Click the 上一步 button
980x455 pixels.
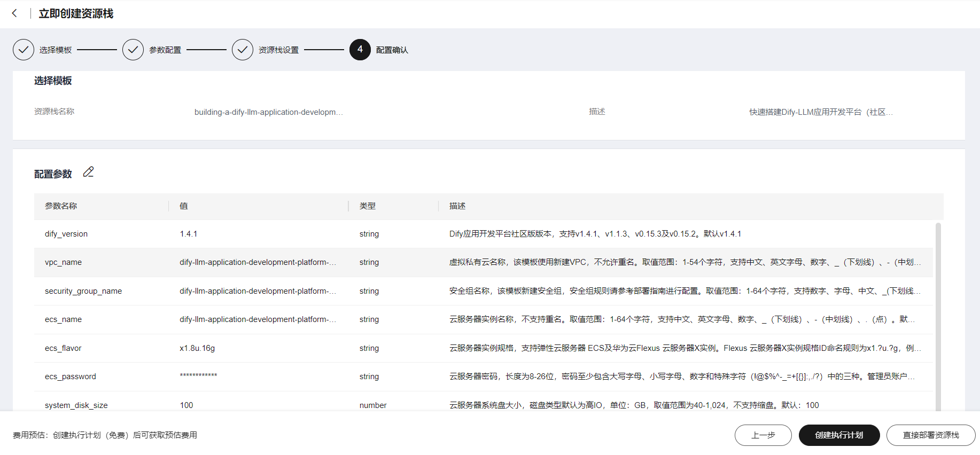click(763, 435)
